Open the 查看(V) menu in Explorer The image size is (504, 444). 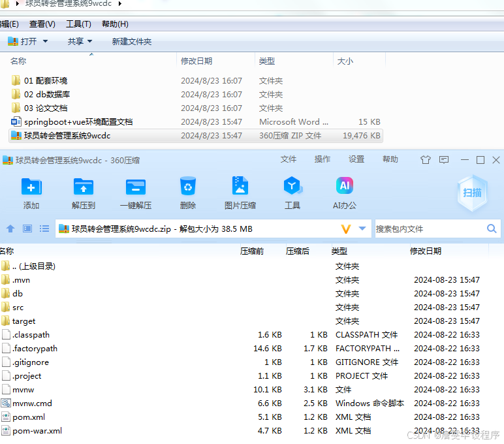[42, 24]
